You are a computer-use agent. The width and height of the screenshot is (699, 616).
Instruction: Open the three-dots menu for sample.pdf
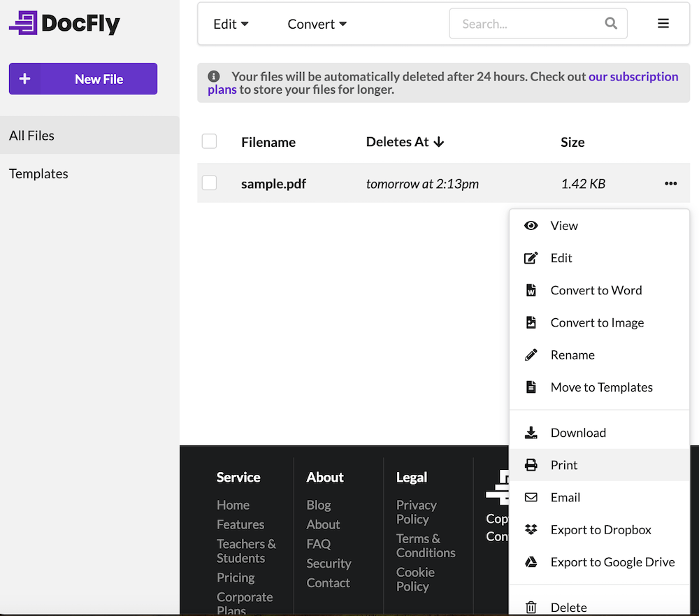pos(670,183)
